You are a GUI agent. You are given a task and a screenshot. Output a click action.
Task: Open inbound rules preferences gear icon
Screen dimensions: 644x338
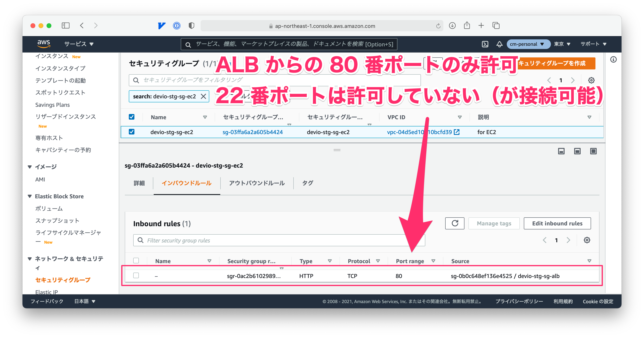[x=587, y=240]
